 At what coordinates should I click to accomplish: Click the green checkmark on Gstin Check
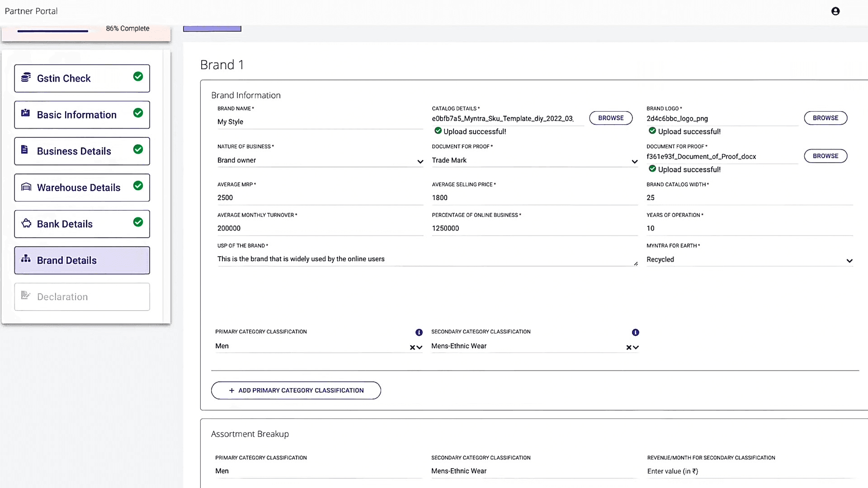[138, 77]
